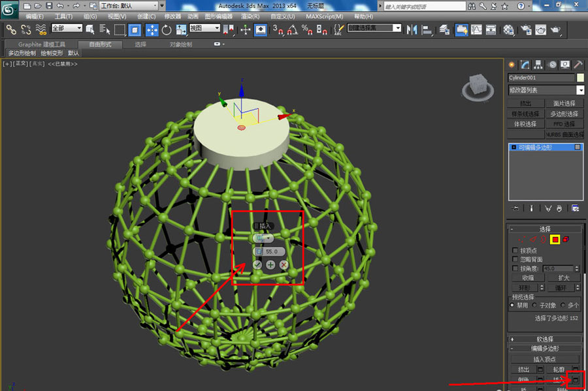The image size is (588, 391).
Task: Toggle the pin stack icon
Action: coord(516,208)
